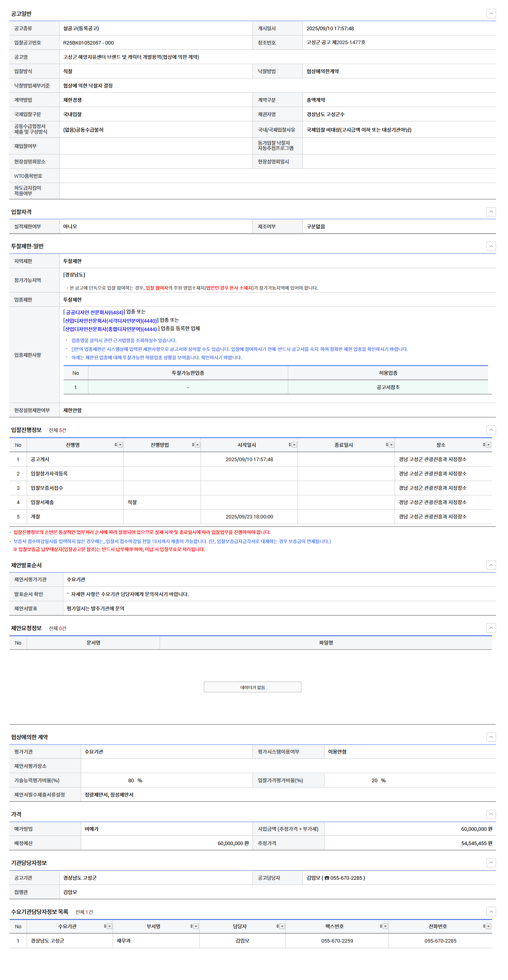Click the 데이터가 없음 empty message box
Screen dimensions: 508x980
click(252, 687)
